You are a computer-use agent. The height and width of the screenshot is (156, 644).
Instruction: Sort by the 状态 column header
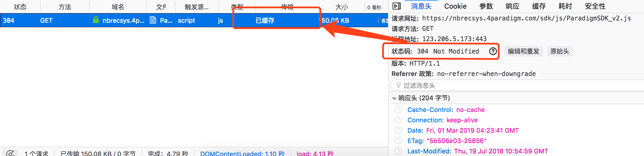pyautogui.click(x=20, y=7)
